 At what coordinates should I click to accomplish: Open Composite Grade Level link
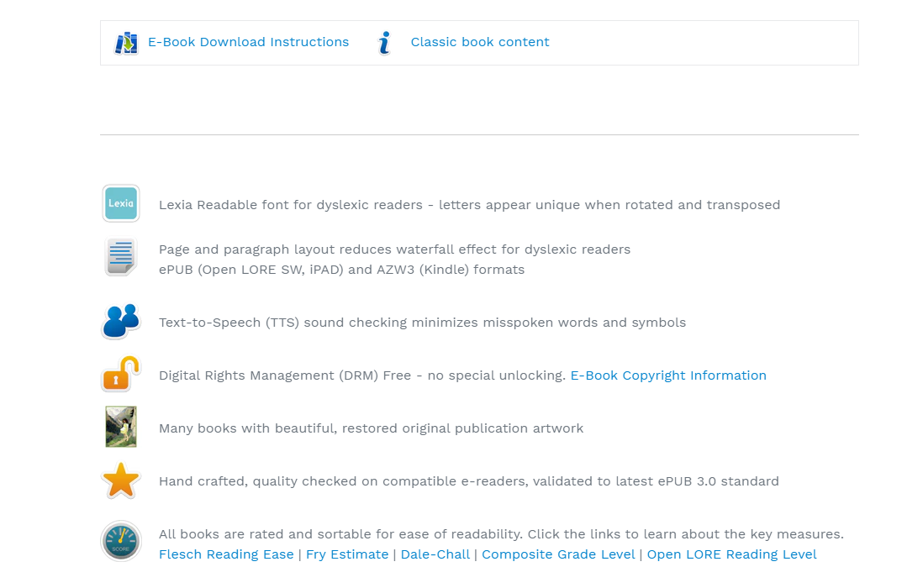click(x=558, y=554)
